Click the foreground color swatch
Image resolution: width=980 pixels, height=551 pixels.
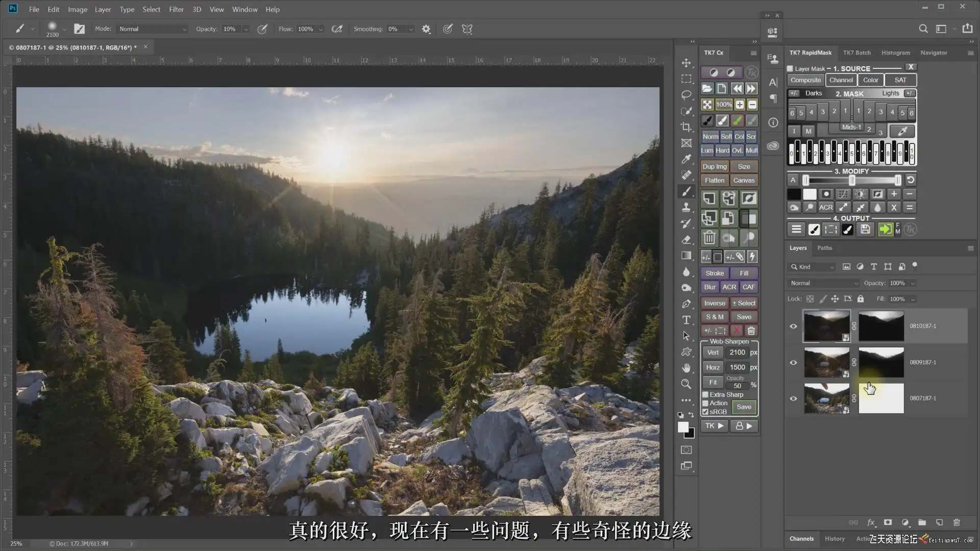pyautogui.click(x=683, y=428)
